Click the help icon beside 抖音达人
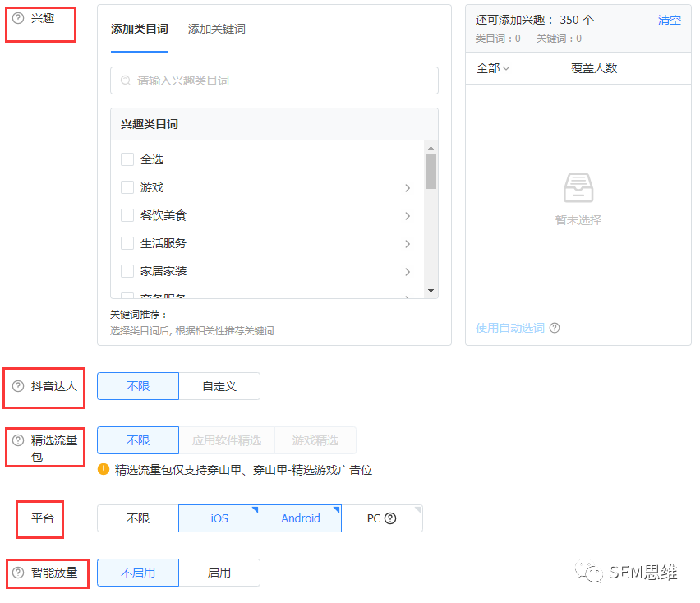Screen dimensions: 700x603 tap(18, 386)
